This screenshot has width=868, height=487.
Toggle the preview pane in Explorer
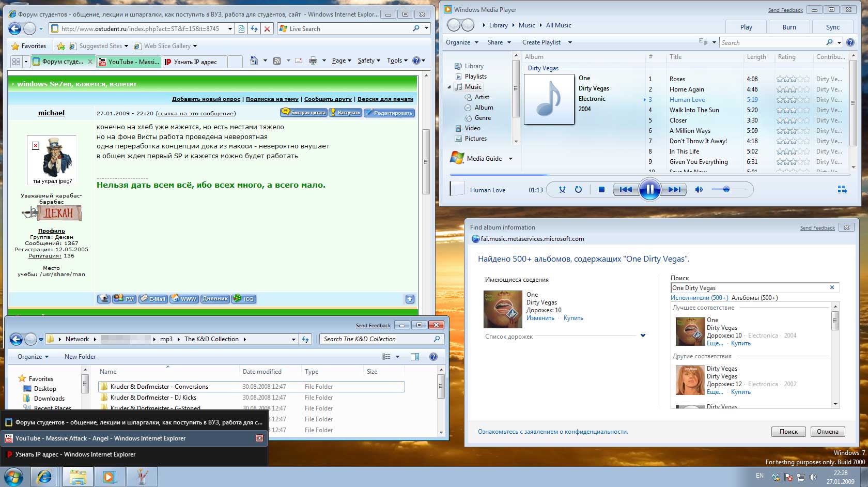pyautogui.click(x=414, y=357)
